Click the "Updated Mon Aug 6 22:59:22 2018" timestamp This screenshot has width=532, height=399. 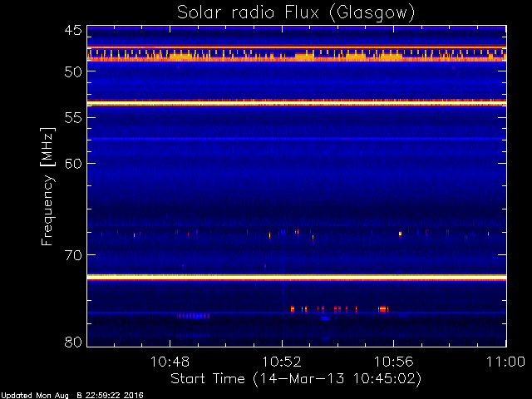71,396
